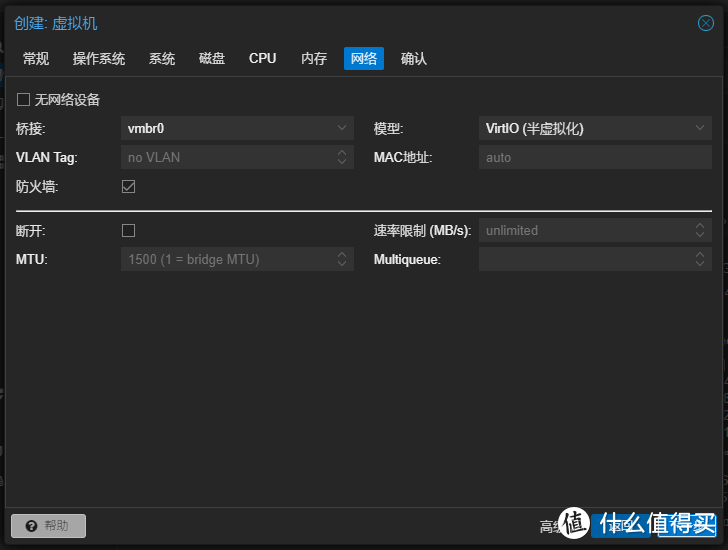Viewport: 728px width, 550px height.
Task: Go to the 确认 tab
Action: click(x=414, y=59)
